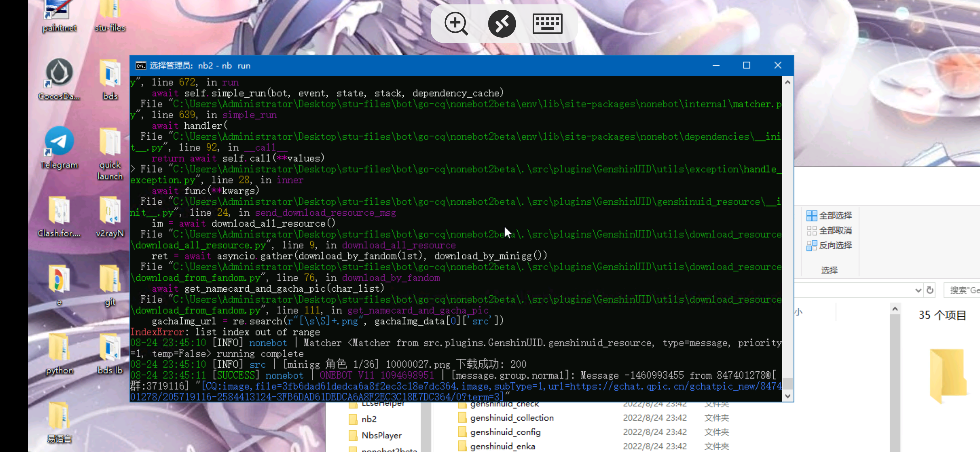Minimize the nb2 console window

pyautogui.click(x=716, y=65)
